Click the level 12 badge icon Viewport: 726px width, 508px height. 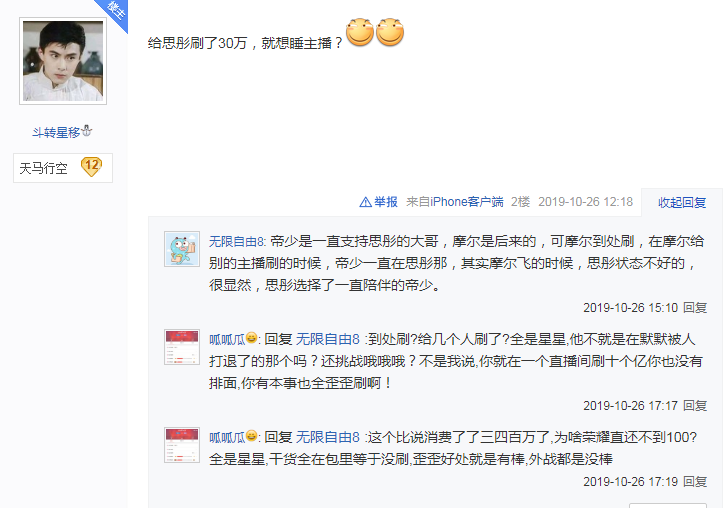tap(91, 167)
